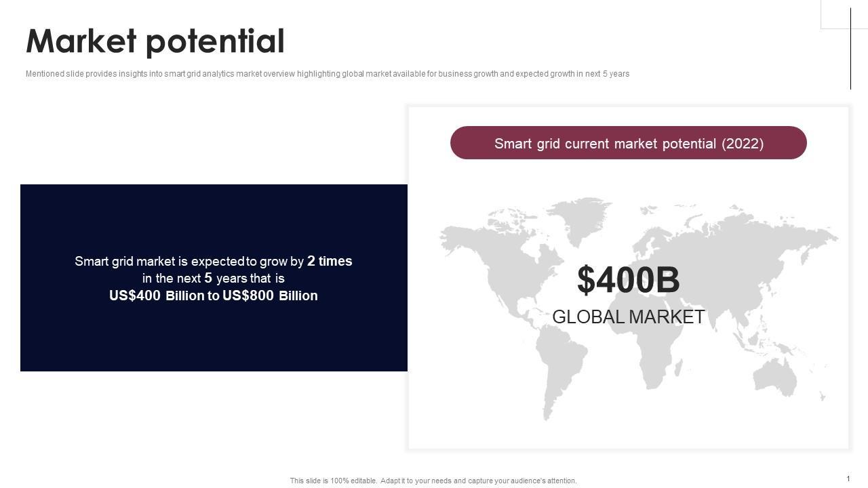This screenshot has height=488, width=868.
Task: Click the bold "2 times" text
Action: point(330,261)
